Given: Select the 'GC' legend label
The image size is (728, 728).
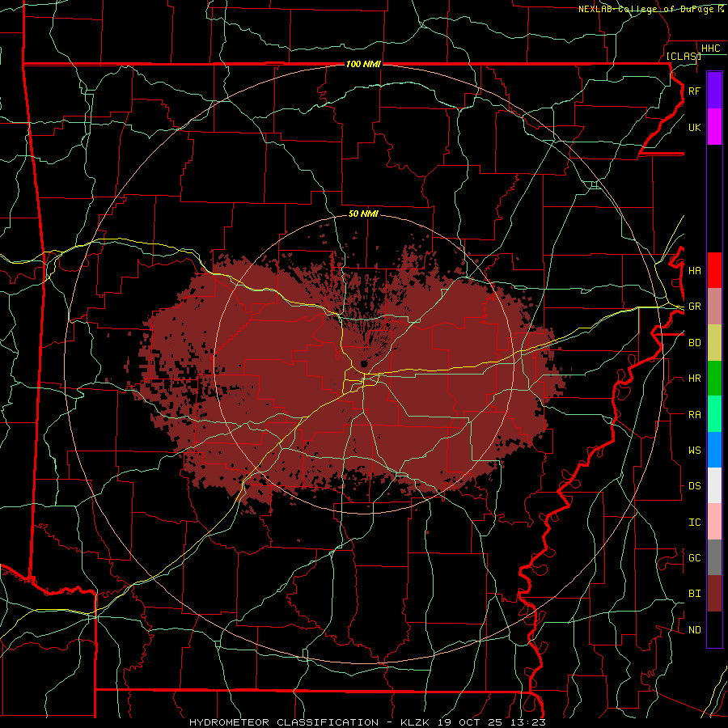Looking at the screenshot, I should [694, 558].
